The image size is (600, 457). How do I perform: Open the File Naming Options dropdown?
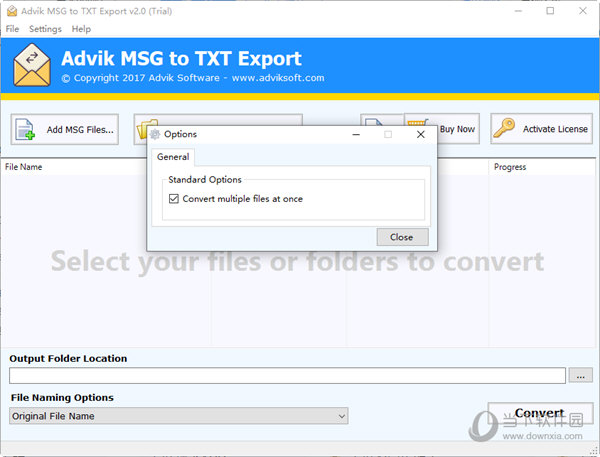(179, 416)
